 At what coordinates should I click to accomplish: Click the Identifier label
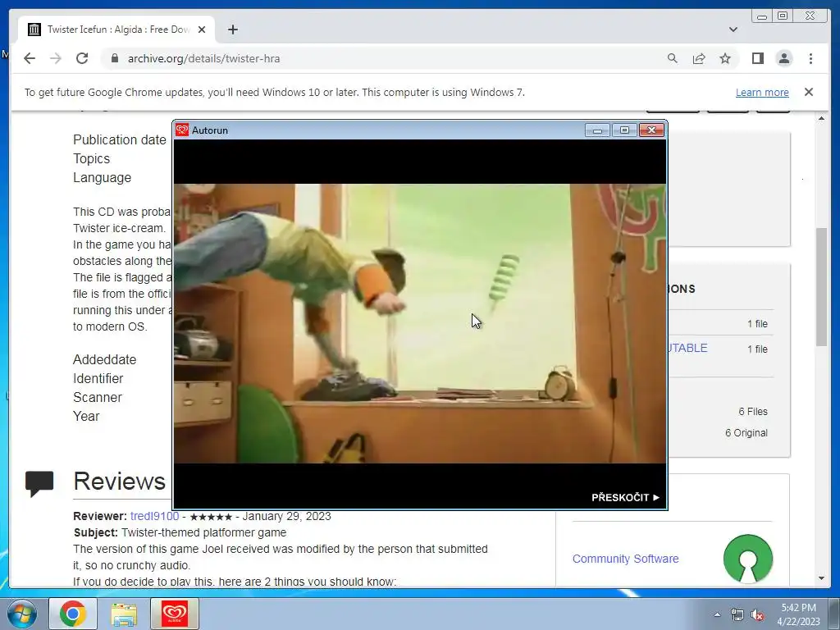click(x=98, y=378)
